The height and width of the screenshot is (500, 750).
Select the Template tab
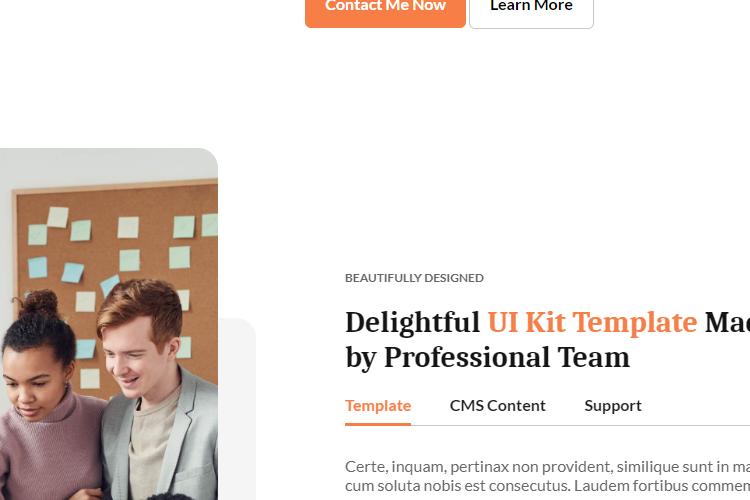tap(378, 406)
